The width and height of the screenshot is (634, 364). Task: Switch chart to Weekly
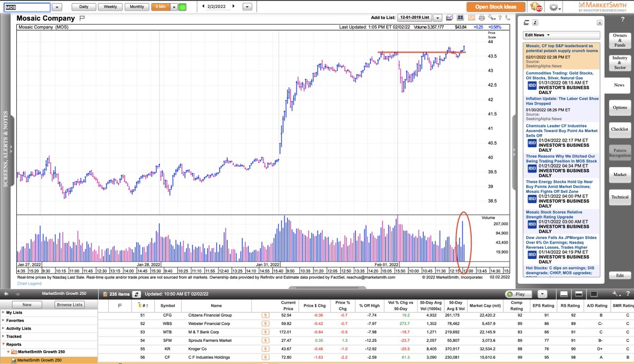[x=110, y=7]
